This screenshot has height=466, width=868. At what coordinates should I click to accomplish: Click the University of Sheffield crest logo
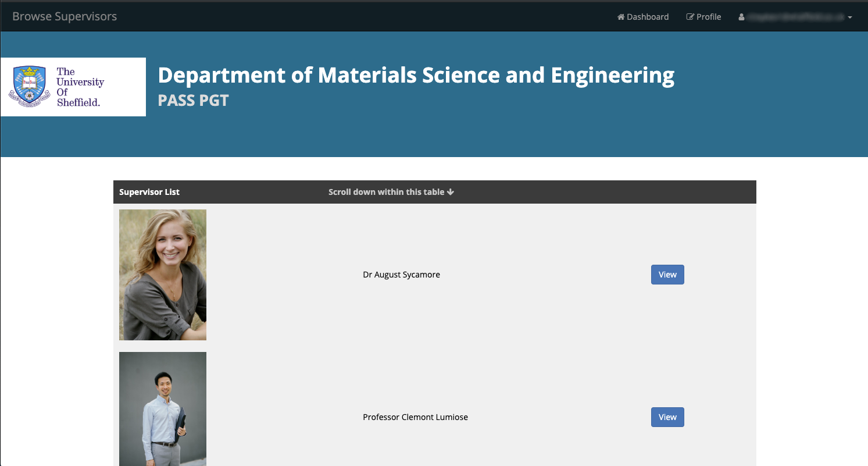(x=30, y=86)
